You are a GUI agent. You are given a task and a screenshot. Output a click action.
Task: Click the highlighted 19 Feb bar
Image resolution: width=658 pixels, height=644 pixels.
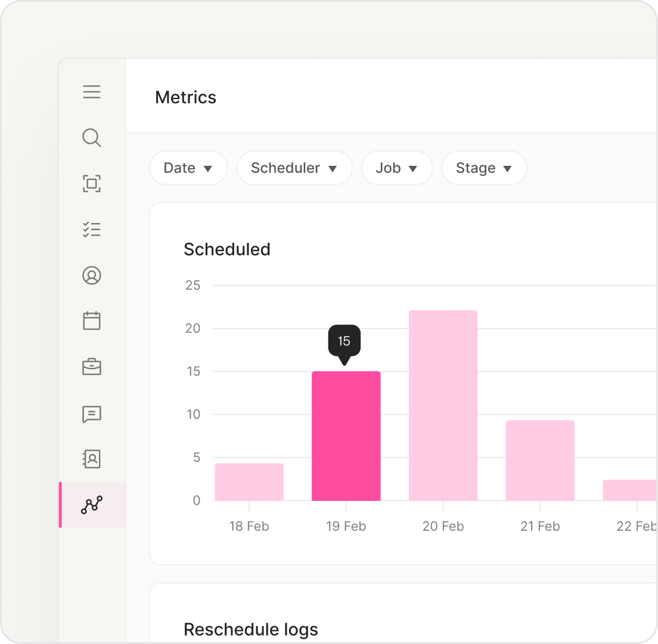346,436
